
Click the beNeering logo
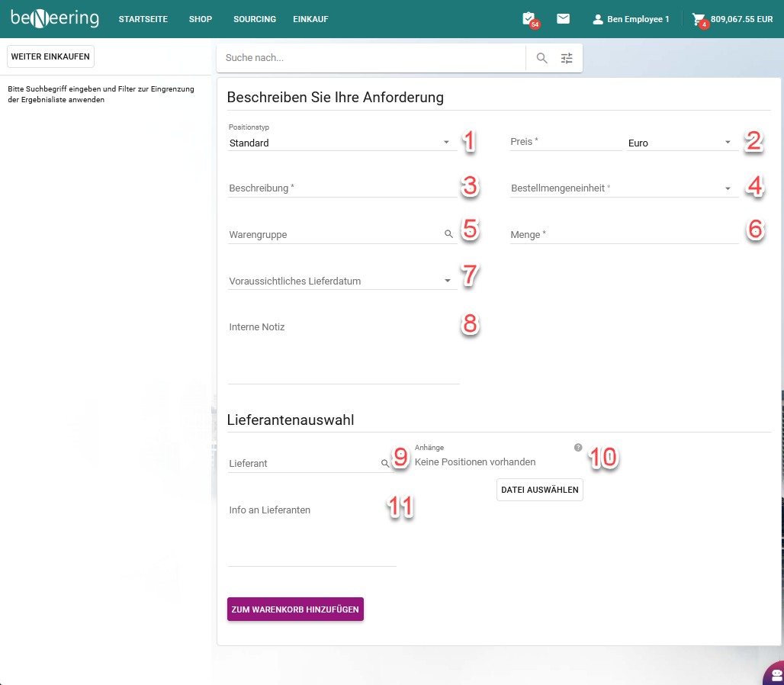tap(55, 19)
